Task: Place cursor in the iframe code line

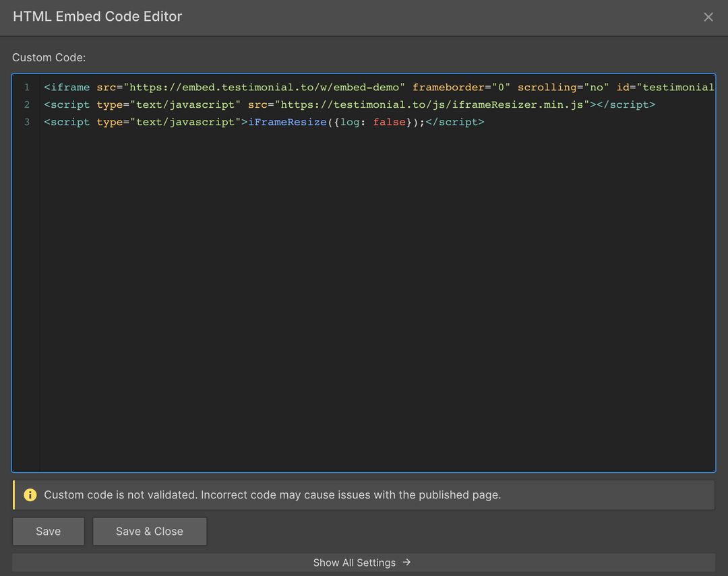Action: (x=378, y=88)
